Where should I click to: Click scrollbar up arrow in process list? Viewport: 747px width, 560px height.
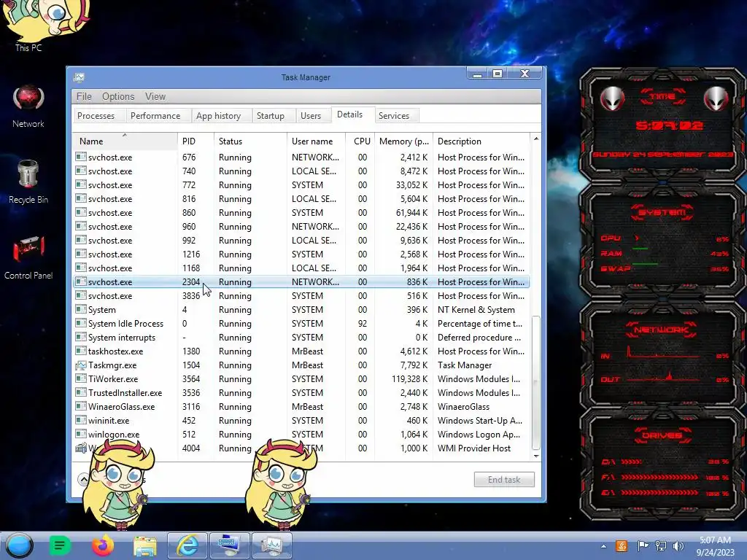(536, 139)
